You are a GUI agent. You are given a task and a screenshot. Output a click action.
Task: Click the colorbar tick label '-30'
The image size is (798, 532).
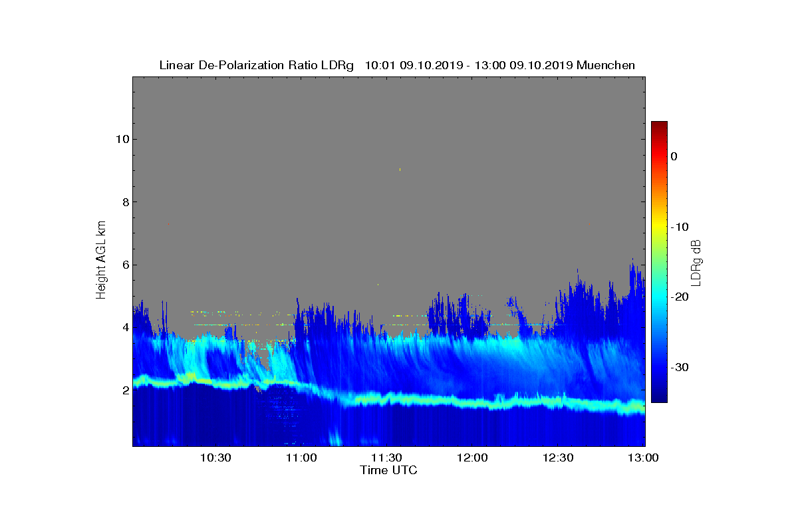pyautogui.click(x=680, y=367)
